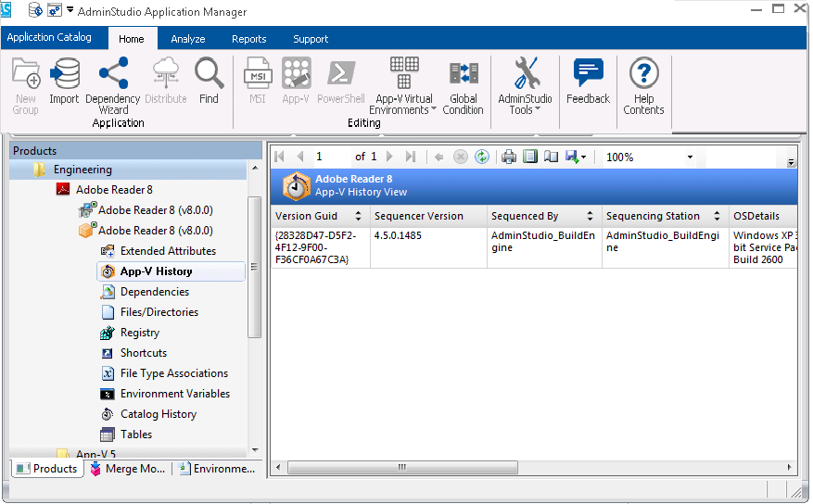This screenshot has height=504, width=813.
Task: Open the 100% zoom level dropdown
Action: (690, 157)
